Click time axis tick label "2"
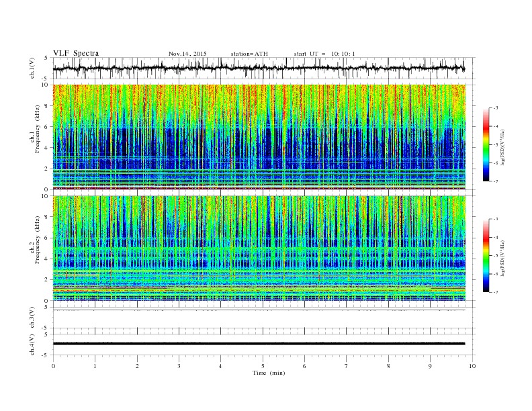The height and width of the screenshot is (411, 532). tap(137, 366)
